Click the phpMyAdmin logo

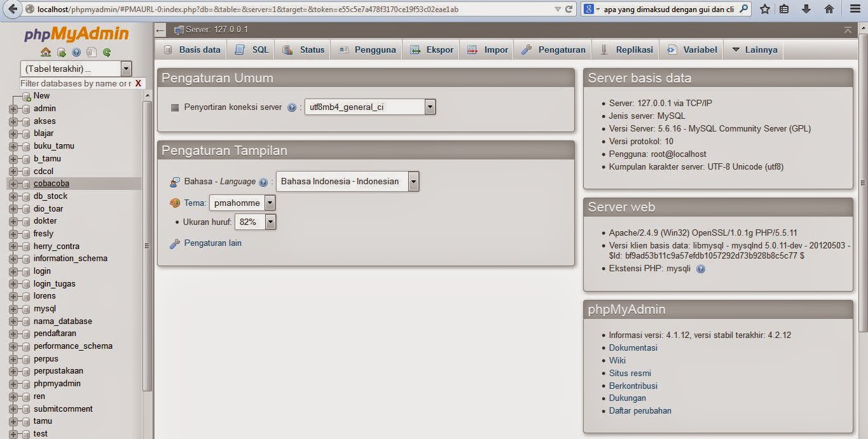tap(76, 34)
